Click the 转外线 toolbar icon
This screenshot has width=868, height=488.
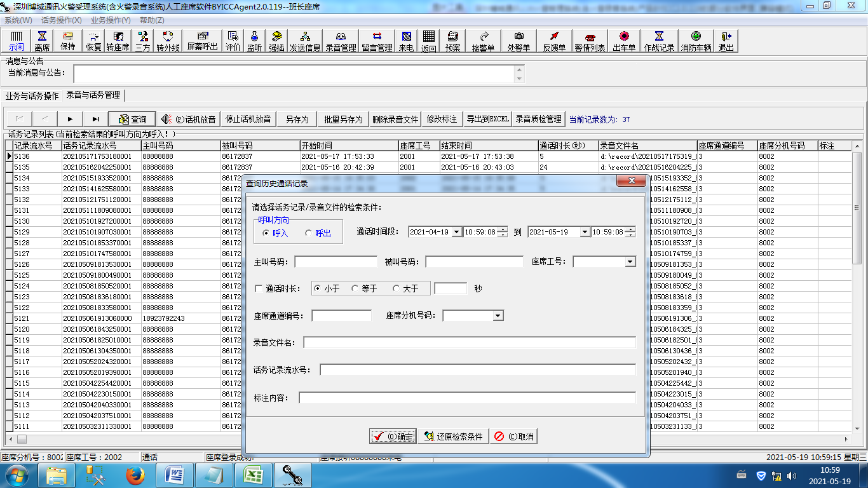coord(168,41)
